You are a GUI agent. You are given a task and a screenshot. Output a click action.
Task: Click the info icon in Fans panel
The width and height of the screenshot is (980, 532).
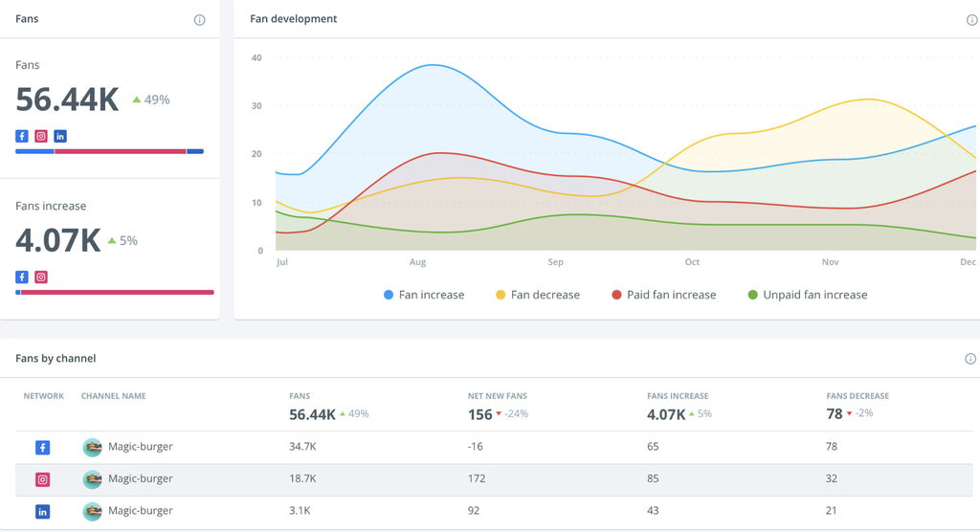pos(199,20)
